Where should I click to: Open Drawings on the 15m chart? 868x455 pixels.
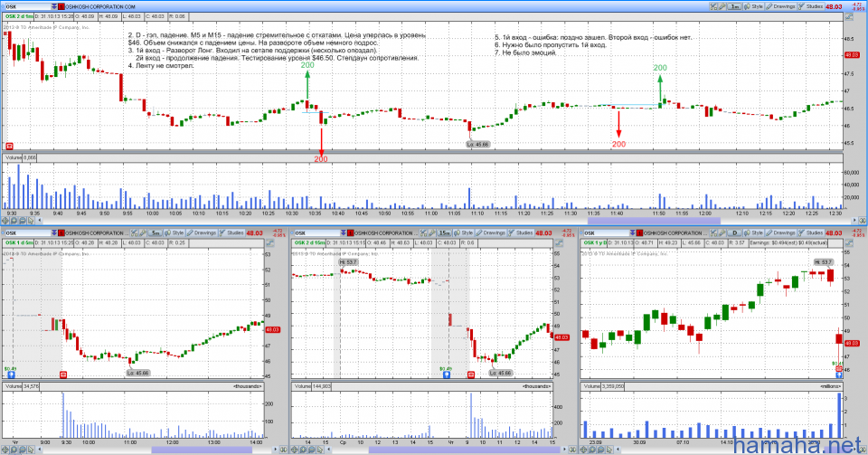[x=490, y=233]
